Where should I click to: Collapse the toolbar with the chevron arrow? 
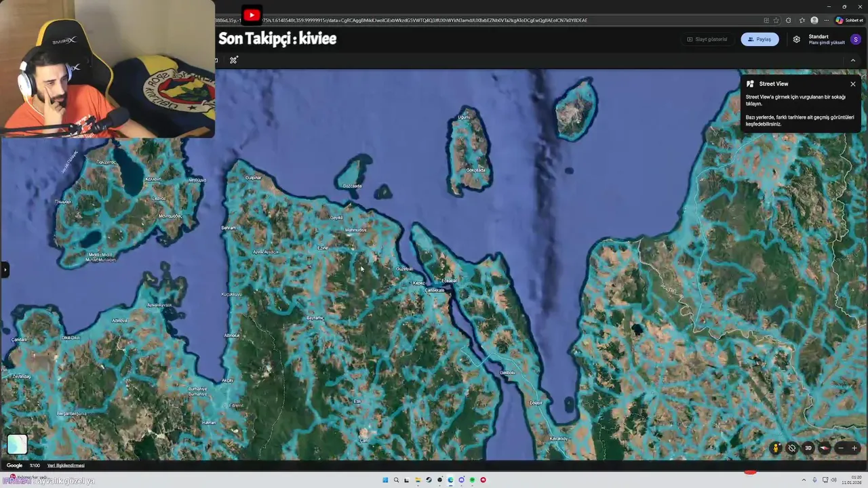(853, 60)
